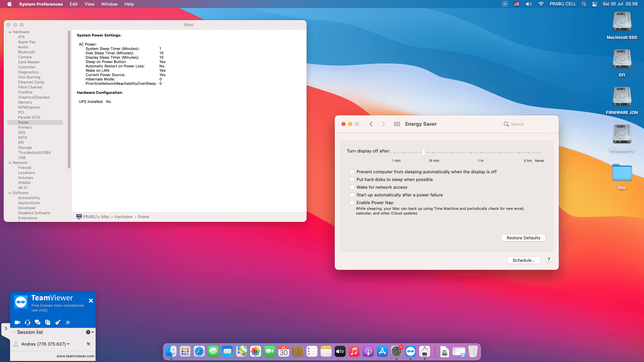
Task: Open Safari from the Dock
Action: pyautogui.click(x=199, y=351)
